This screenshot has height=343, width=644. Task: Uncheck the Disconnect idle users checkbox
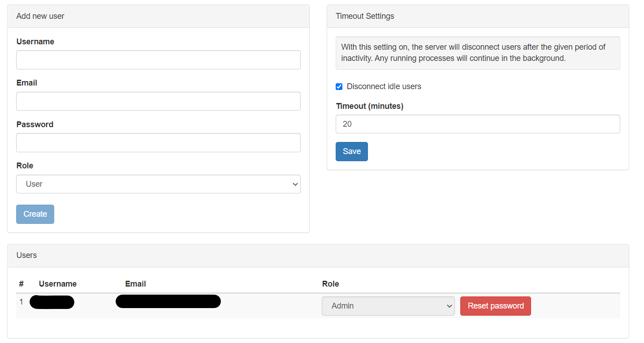coord(339,87)
